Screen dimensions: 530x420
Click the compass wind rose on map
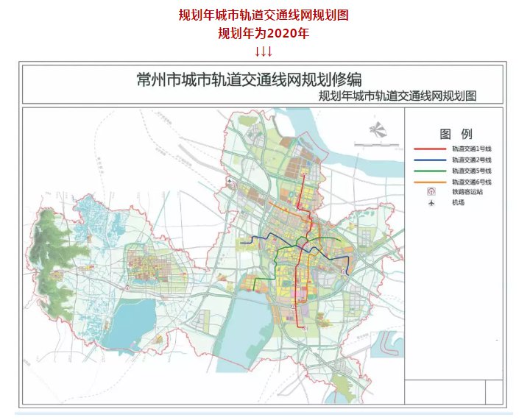378,130
